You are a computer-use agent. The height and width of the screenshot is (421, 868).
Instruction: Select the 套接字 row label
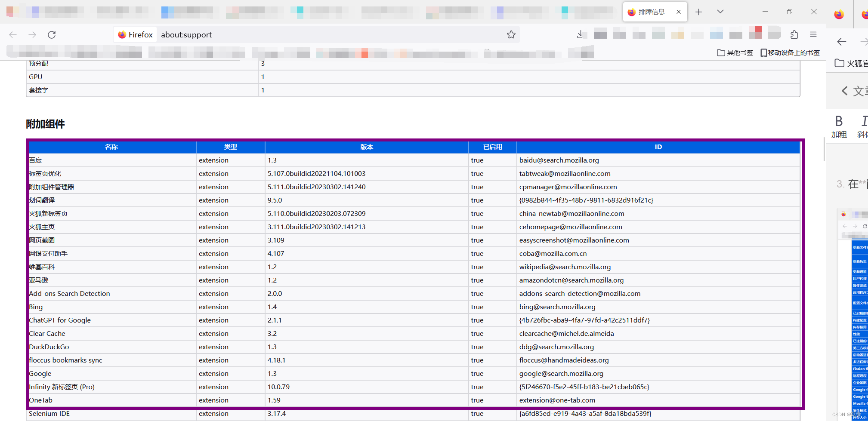38,90
